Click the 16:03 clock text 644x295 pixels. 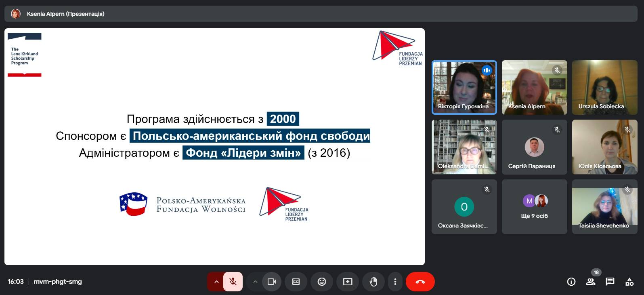[16, 282]
